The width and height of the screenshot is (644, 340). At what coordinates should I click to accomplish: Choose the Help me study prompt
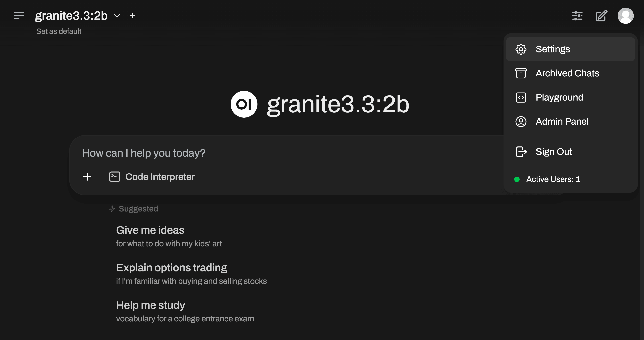pos(151,305)
